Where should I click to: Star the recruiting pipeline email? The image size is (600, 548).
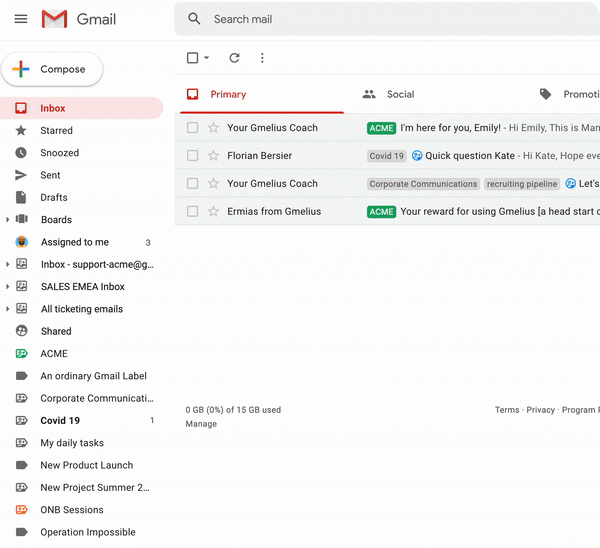(213, 183)
